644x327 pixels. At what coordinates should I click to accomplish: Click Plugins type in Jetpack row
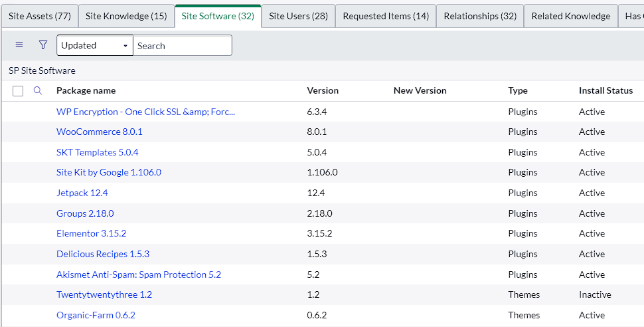[523, 193]
